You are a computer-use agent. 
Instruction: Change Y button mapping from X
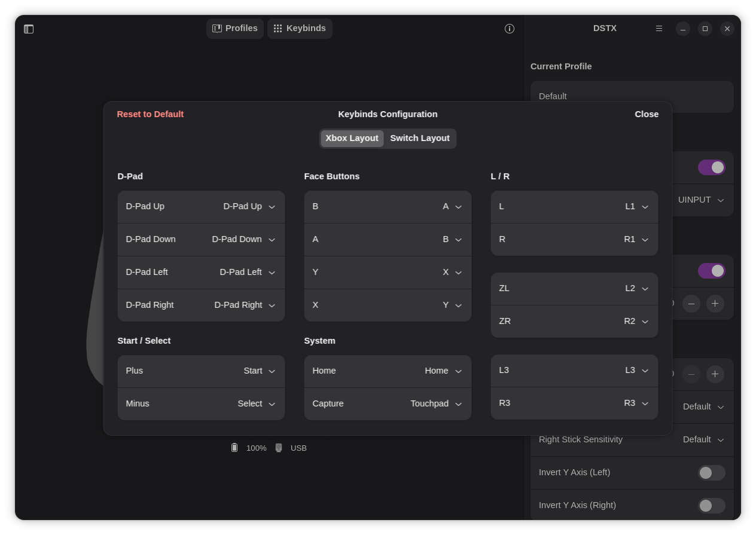(x=388, y=273)
